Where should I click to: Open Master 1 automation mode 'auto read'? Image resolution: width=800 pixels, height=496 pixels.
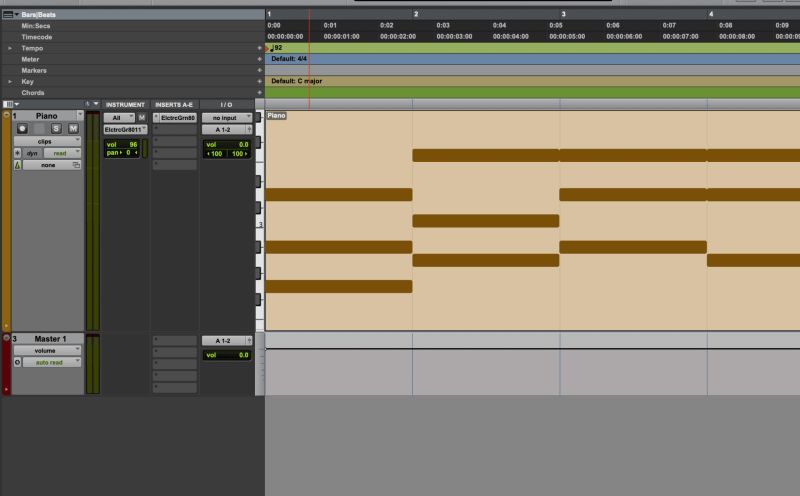coord(52,362)
